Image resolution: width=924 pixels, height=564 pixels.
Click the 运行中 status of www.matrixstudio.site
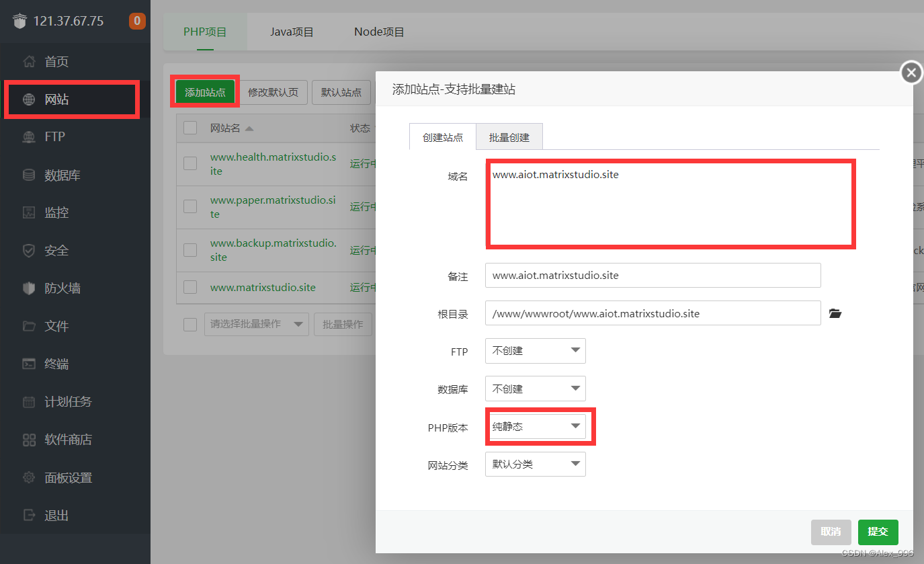click(363, 288)
